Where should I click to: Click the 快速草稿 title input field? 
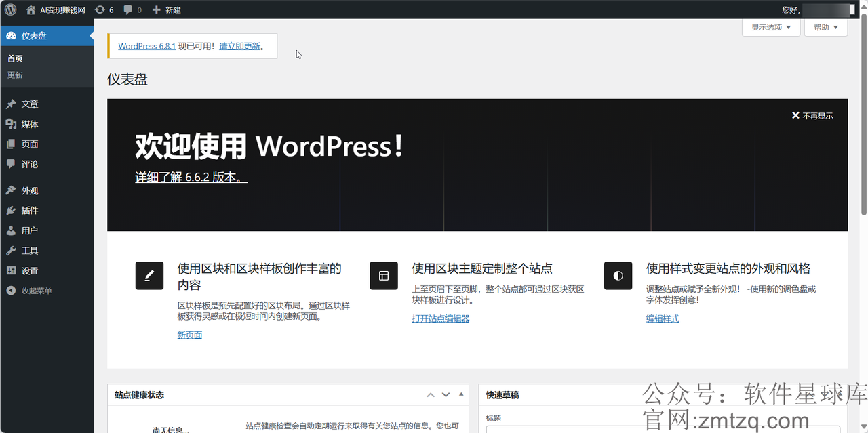click(x=663, y=430)
